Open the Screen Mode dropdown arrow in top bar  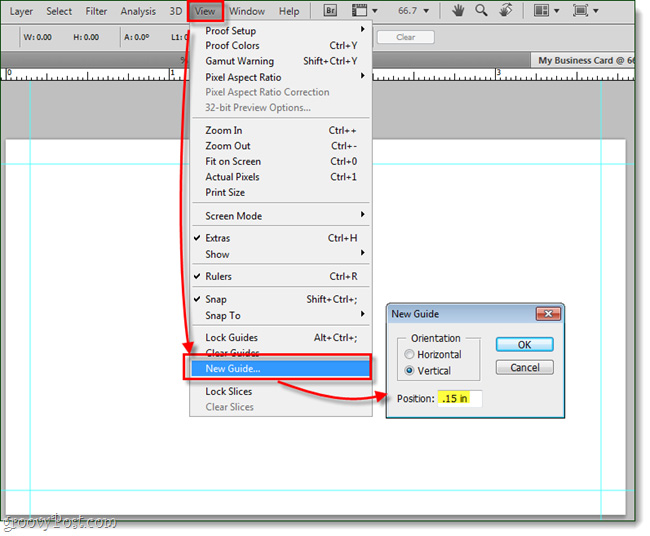coord(596,11)
